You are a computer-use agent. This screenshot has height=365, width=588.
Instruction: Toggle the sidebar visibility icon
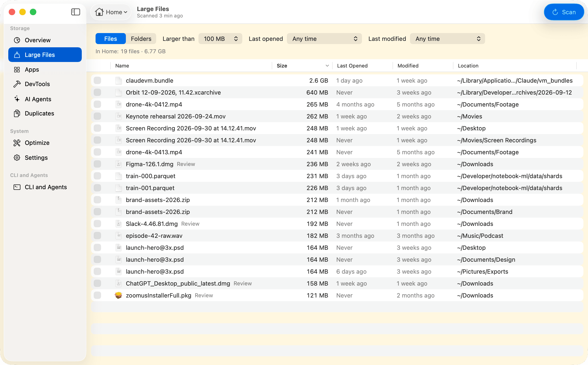(x=76, y=12)
